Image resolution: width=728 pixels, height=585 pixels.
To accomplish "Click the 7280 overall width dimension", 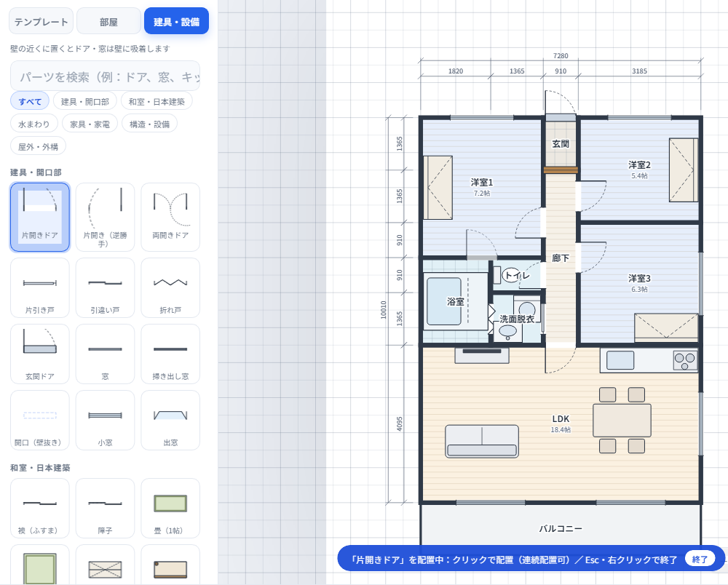I will [x=561, y=56].
